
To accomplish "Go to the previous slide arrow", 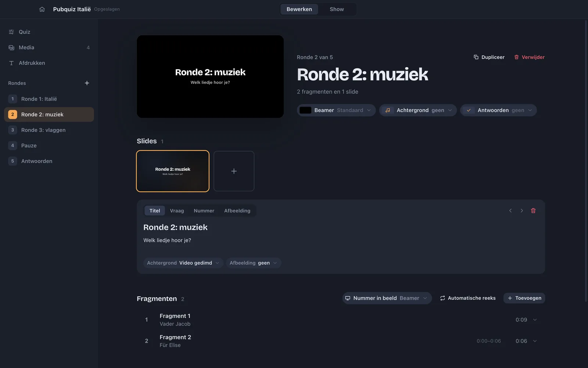I will [x=510, y=210].
